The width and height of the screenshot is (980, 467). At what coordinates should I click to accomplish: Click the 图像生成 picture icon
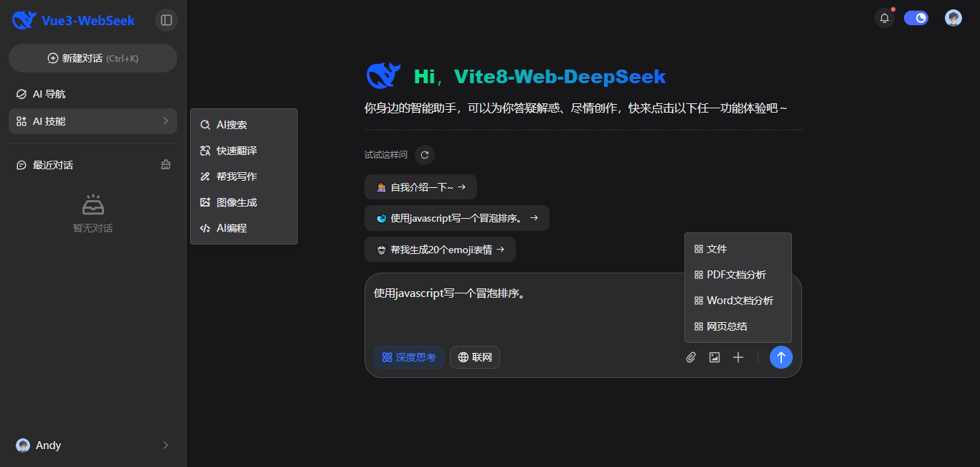[x=205, y=202]
